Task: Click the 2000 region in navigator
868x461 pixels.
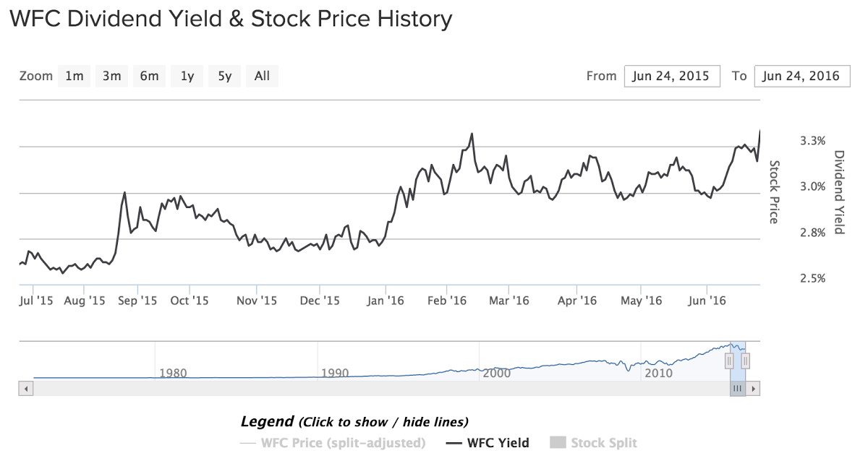Action: 496,373
